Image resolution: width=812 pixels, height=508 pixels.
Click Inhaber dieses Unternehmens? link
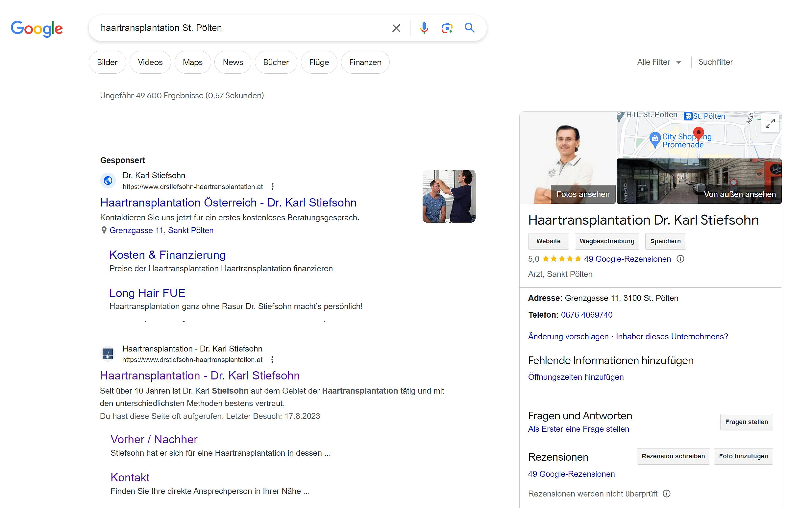(x=672, y=337)
